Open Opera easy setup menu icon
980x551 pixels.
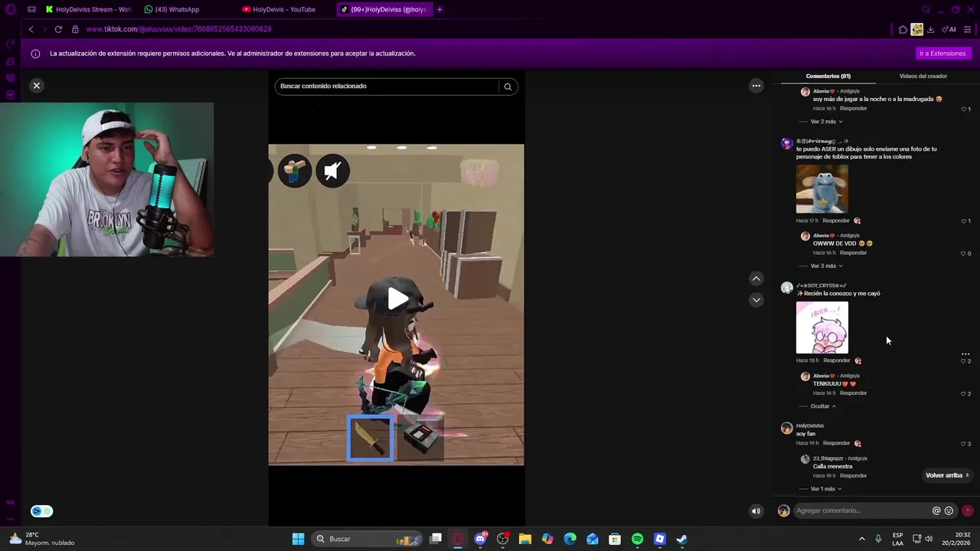(968, 29)
